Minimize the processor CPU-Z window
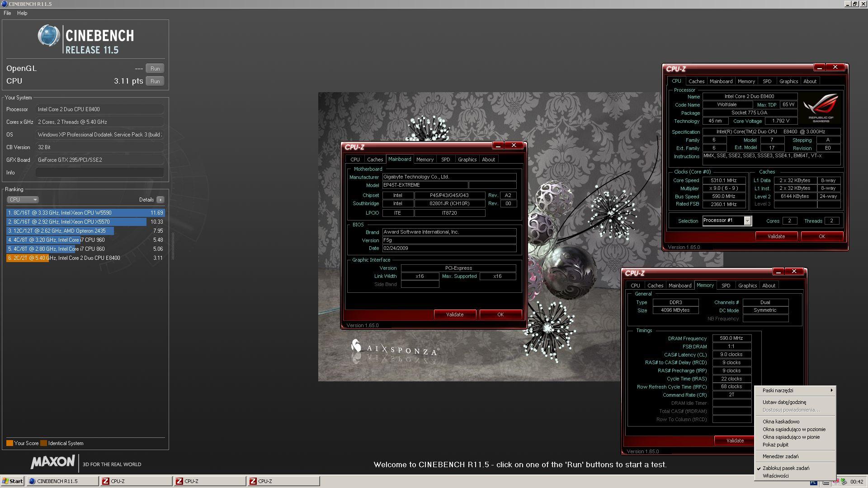Viewport: 868px width, 488px height. pos(819,67)
